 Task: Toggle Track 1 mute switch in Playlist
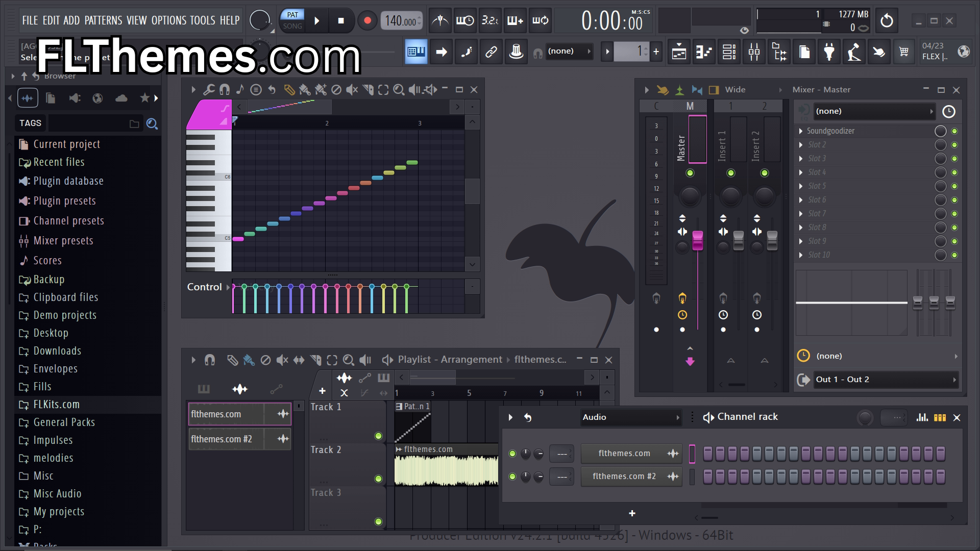(378, 436)
